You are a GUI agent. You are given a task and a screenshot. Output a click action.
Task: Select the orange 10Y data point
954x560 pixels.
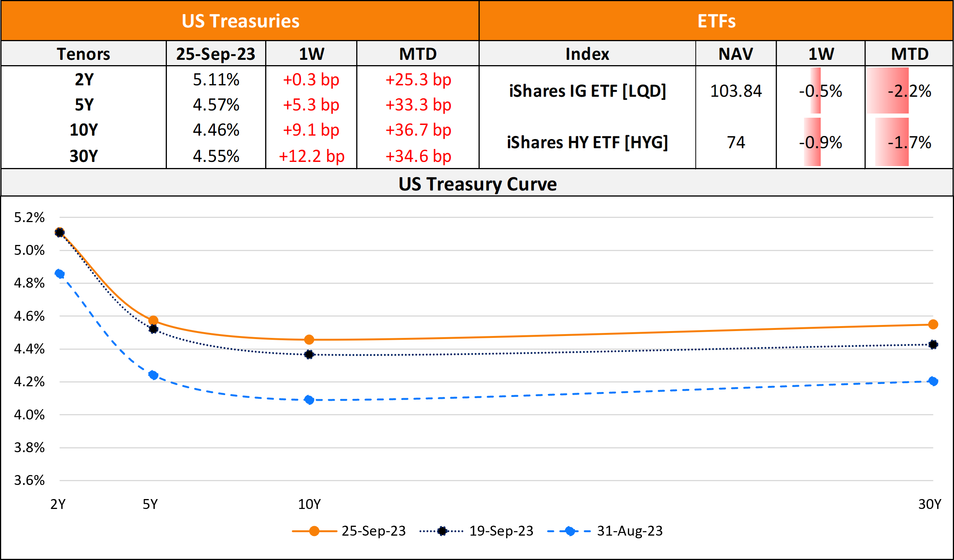[x=309, y=339]
